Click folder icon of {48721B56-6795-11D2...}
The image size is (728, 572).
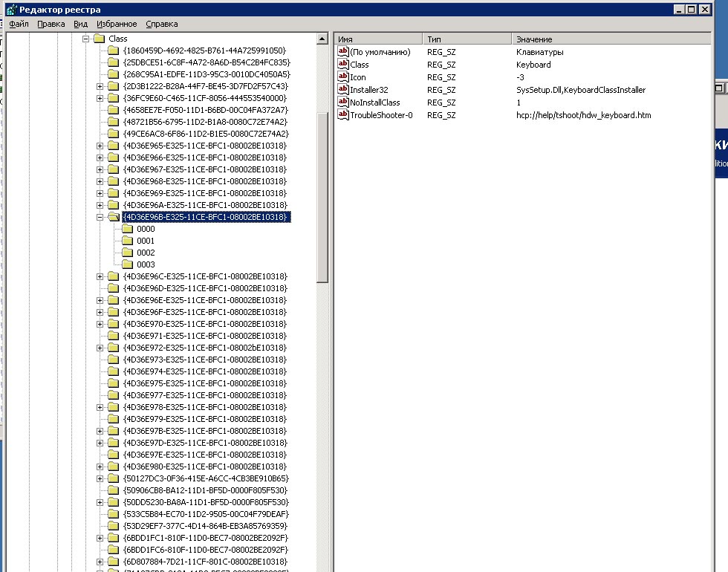[x=113, y=122]
